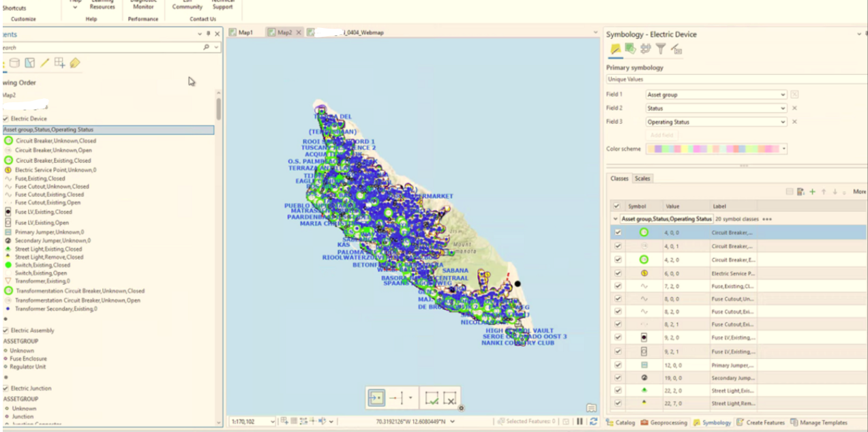Click the Contents search magnifier icon

click(207, 48)
